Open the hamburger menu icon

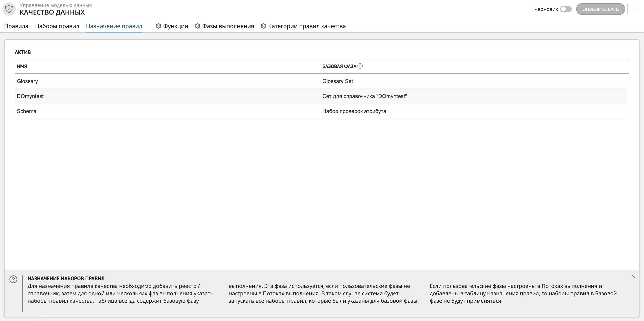(635, 9)
